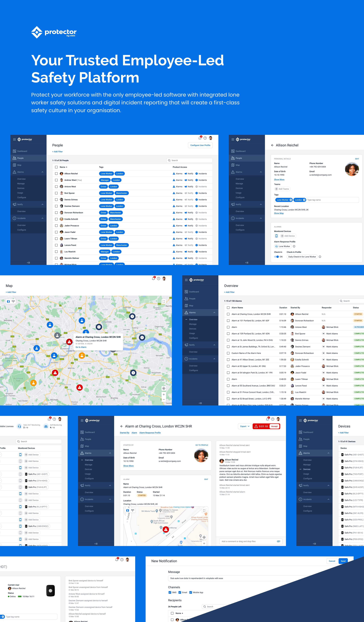This screenshot has height=622, width=364.
Task: Cancel the New Notification
Action: (332, 561)
